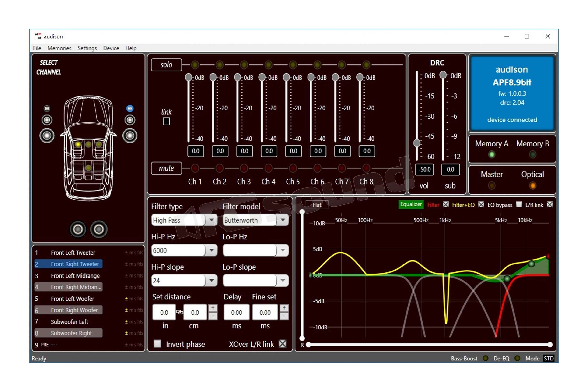Select the front right midrange speaker icon

[130, 120]
